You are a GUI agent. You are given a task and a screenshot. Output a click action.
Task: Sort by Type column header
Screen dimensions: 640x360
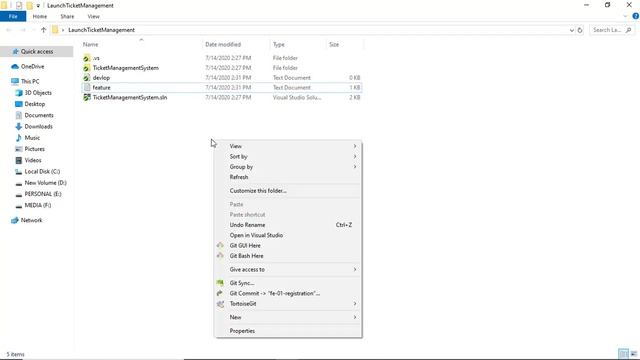(279, 44)
